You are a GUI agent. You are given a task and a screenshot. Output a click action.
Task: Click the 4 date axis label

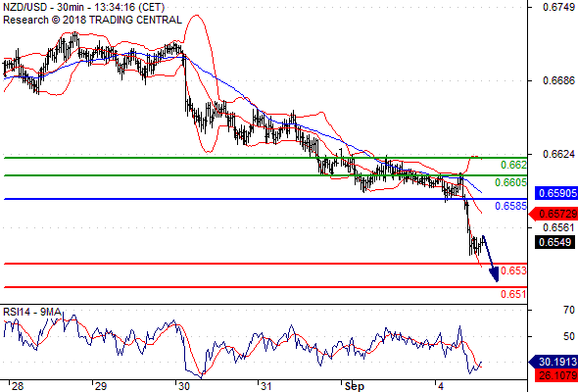441,386
